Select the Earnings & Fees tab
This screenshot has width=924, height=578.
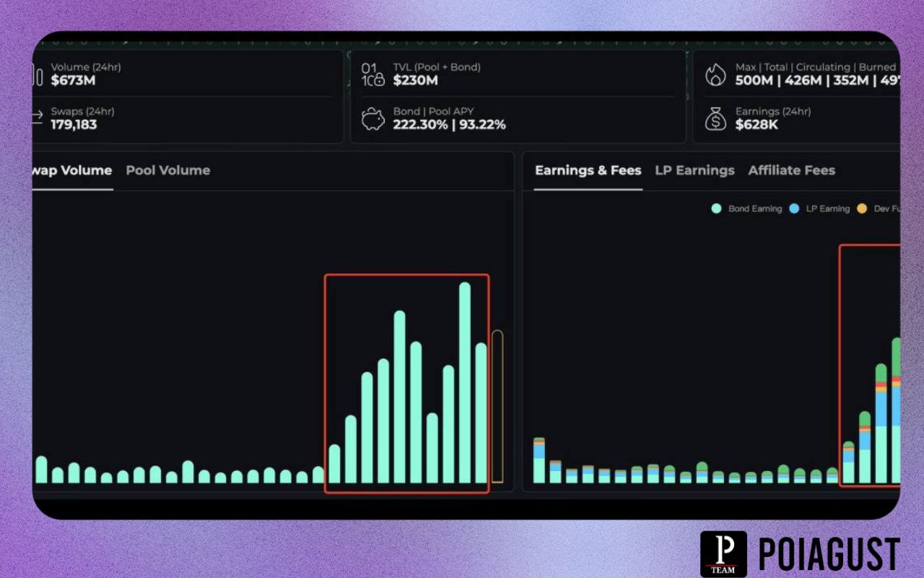(588, 171)
